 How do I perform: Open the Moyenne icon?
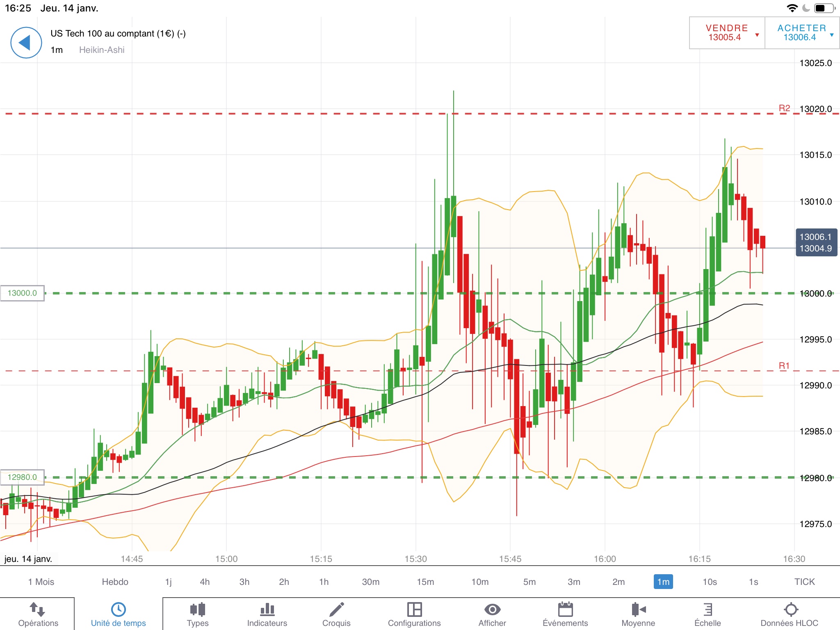tap(638, 609)
